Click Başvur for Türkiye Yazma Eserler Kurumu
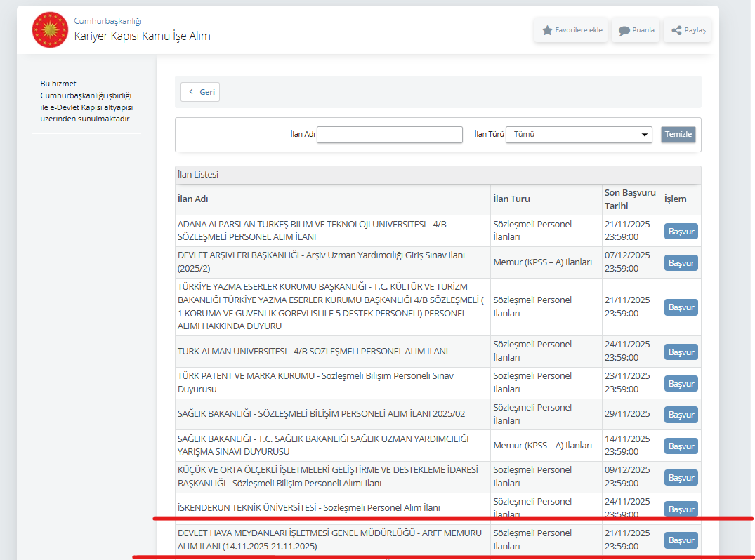Image resolution: width=755 pixels, height=560 pixels. tap(681, 307)
